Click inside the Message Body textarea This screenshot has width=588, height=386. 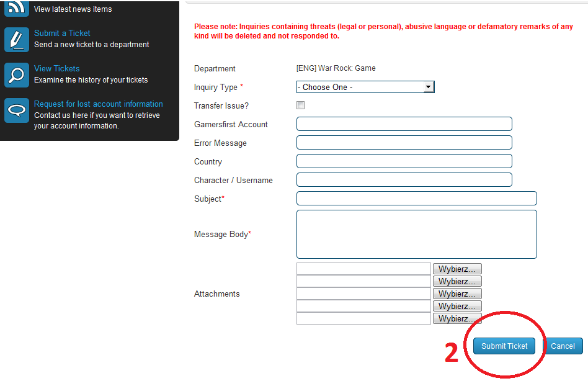tap(417, 235)
